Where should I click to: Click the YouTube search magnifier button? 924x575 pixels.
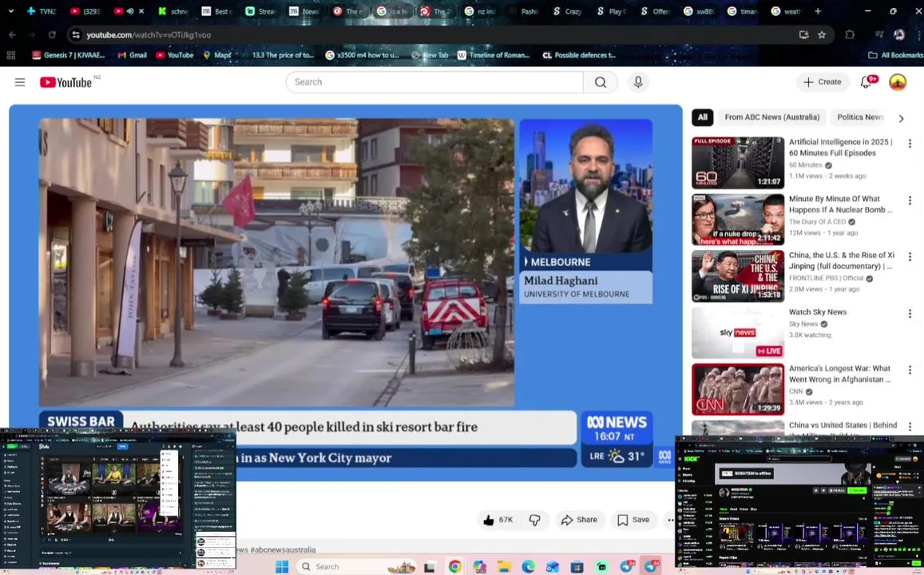coord(601,82)
